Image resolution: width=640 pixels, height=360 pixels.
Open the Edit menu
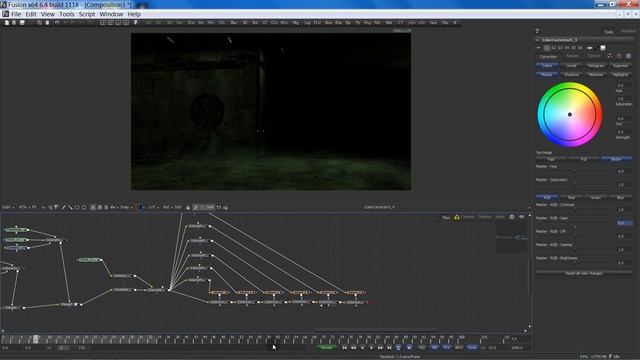[x=31, y=14]
